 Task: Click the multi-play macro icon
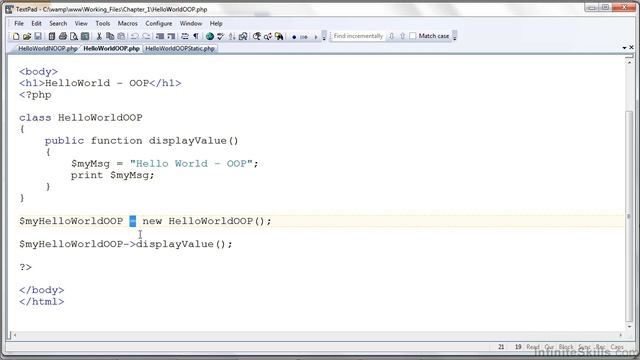click(x=304, y=37)
